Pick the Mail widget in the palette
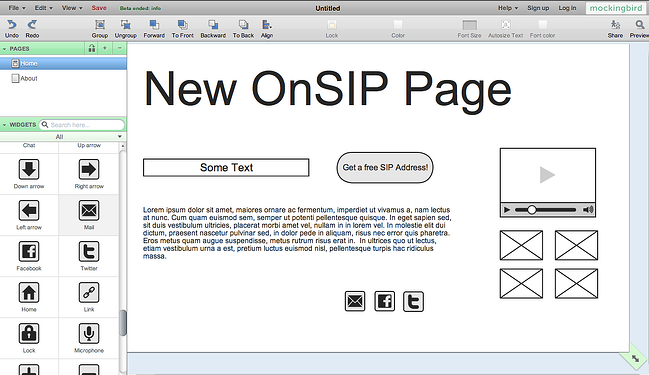649x375 pixels. click(89, 210)
